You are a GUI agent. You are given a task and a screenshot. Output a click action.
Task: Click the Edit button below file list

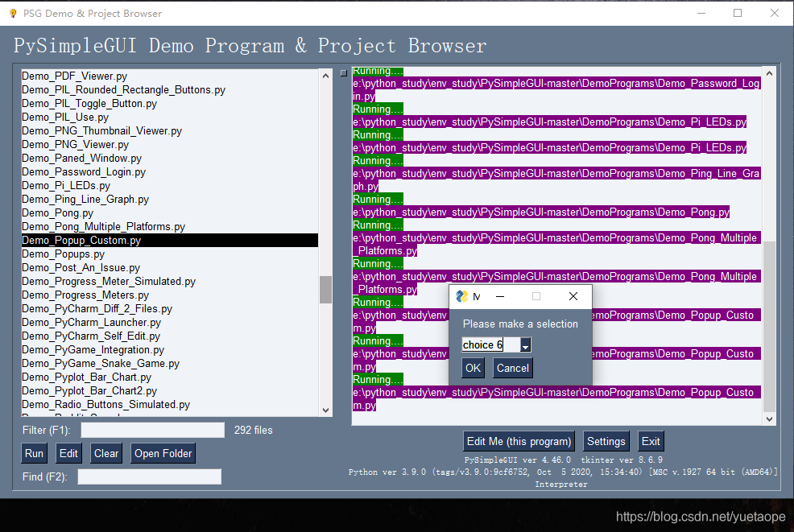click(68, 453)
